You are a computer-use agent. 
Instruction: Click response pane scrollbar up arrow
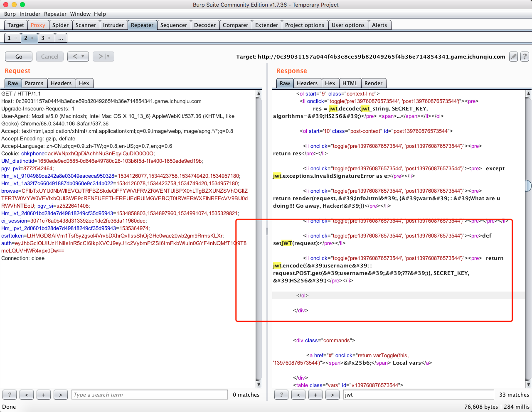tap(528, 93)
